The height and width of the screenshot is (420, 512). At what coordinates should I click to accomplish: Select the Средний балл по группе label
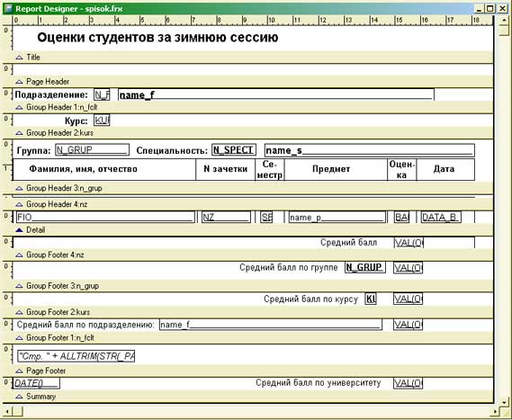(x=288, y=267)
